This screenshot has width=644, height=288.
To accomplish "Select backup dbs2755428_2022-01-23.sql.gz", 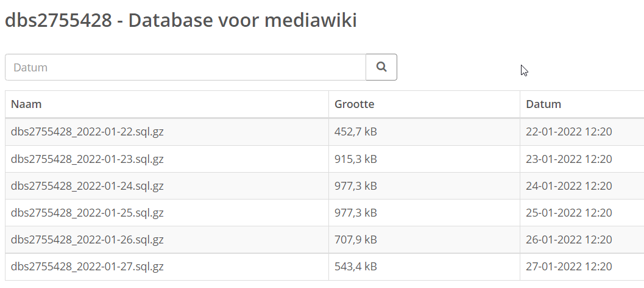I will pos(87,159).
